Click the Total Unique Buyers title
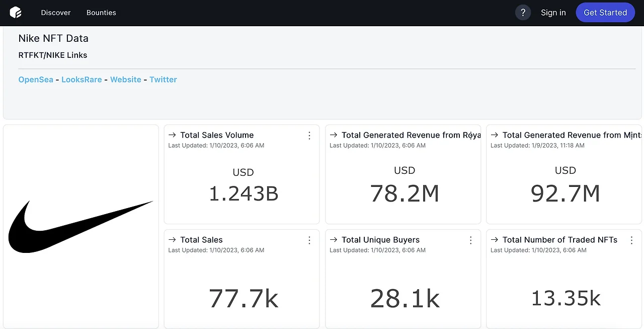 point(380,240)
